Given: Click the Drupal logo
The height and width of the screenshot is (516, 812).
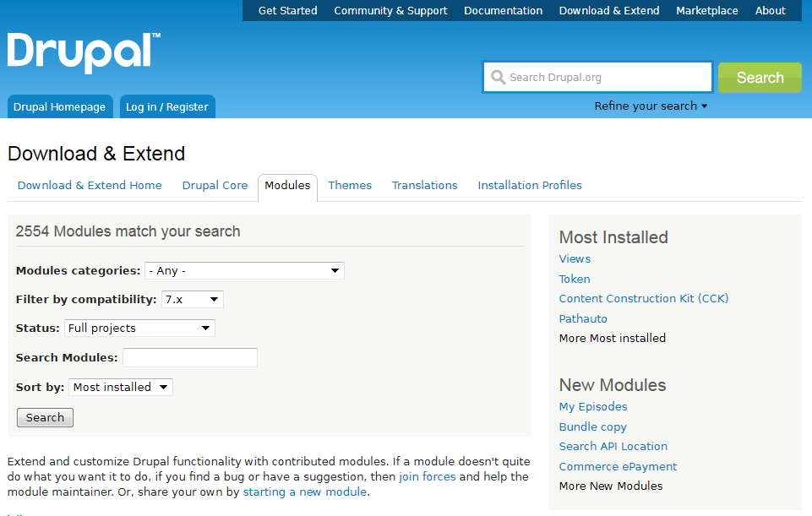Looking at the screenshot, I should tap(84, 53).
